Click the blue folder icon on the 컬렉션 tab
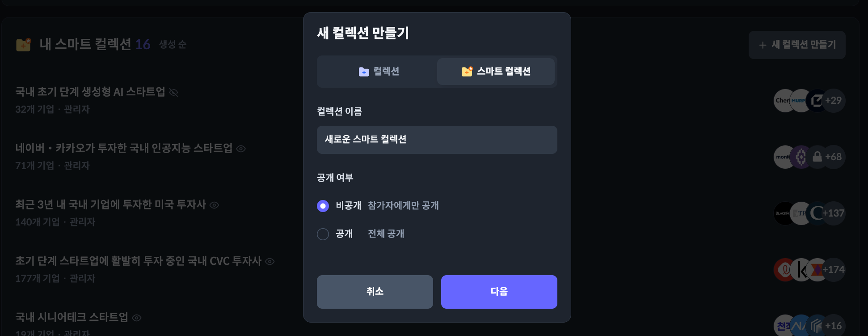The height and width of the screenshot is (336, 868). [x=364, y=71]
